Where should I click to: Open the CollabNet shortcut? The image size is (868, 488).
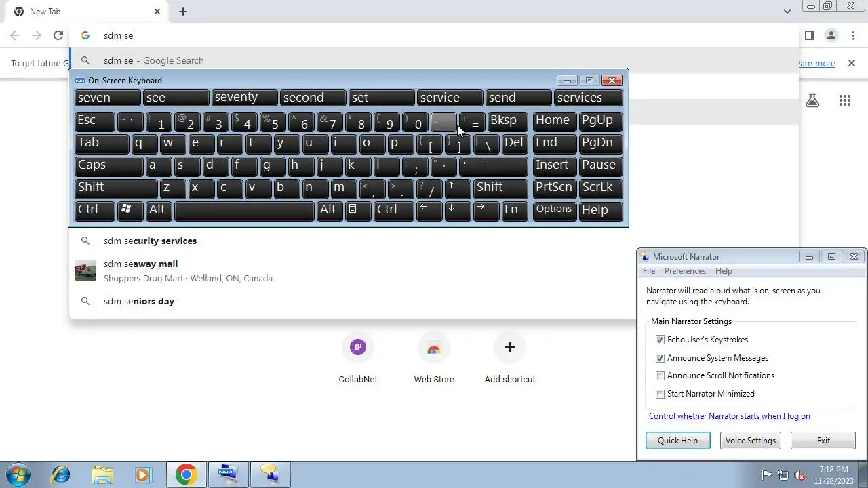[x=358, y=359]
